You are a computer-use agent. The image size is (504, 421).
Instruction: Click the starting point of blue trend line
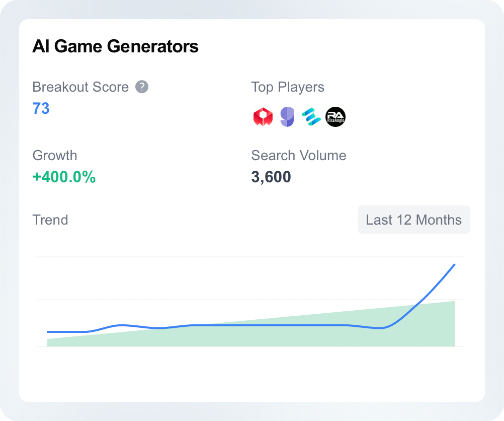coord(48,331)
